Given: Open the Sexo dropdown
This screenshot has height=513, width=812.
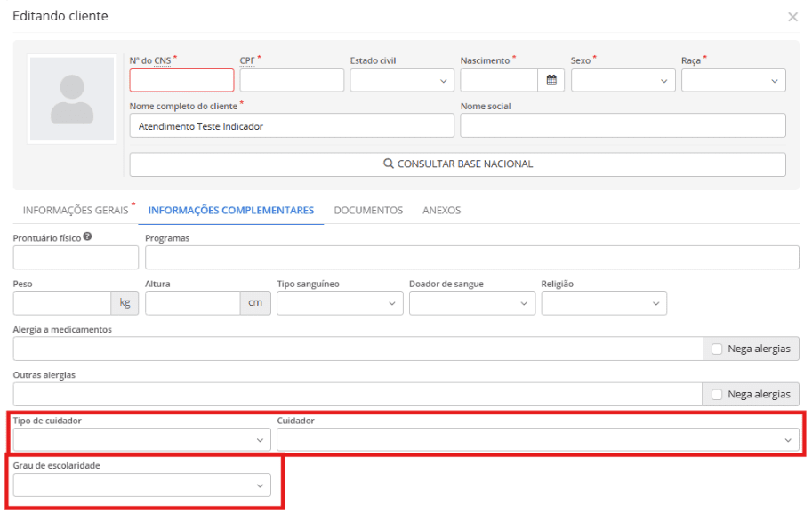Looking at the screenshot, I should [621, 80].
